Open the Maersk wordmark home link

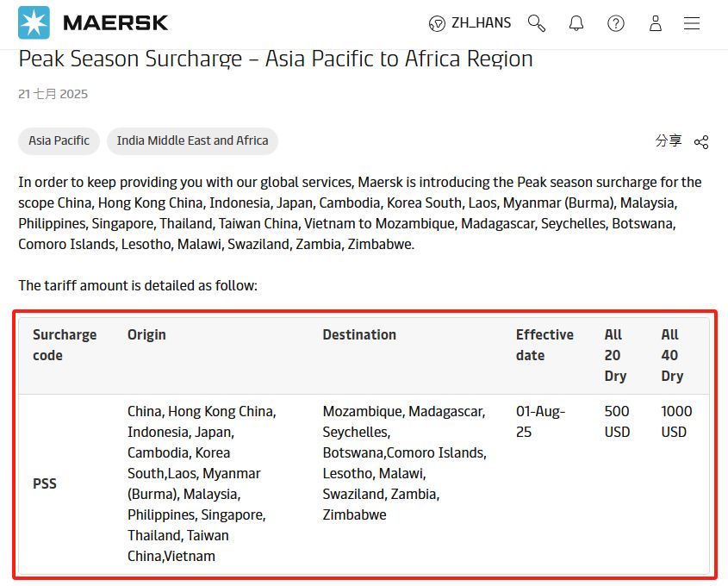[115, 22]
